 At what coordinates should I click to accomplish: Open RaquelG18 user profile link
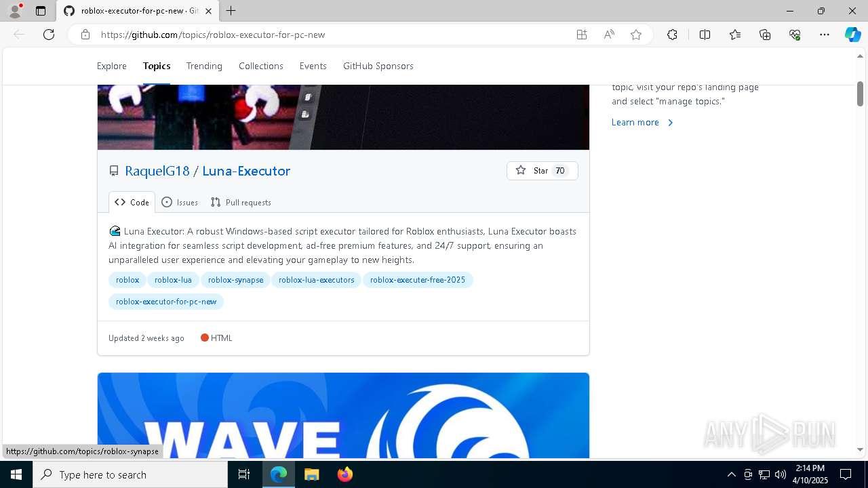(x=157, y=171)
